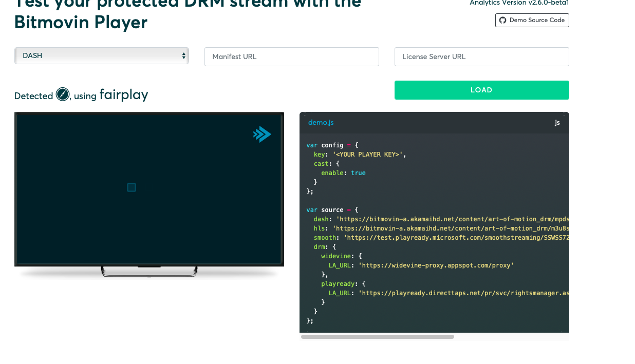Click the hls manifest URL in code
Viewport: 635px width, 364px height.
pos(451,228)
